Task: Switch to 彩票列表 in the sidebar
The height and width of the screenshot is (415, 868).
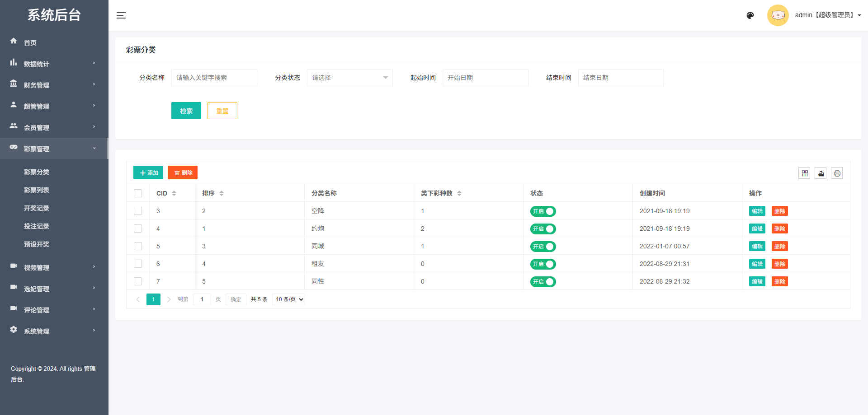Action: (x=37, y=190)
